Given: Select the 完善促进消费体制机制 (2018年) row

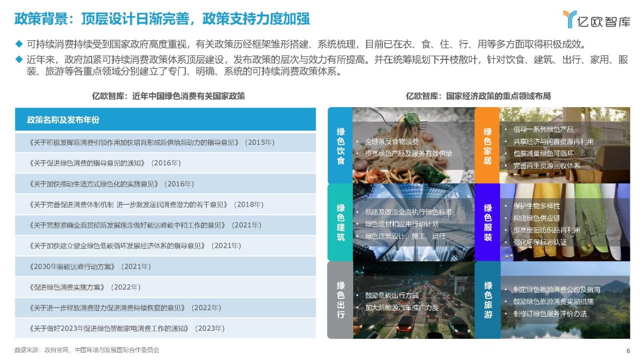Looking at the screenshot, I should click(x=166, y=205).
